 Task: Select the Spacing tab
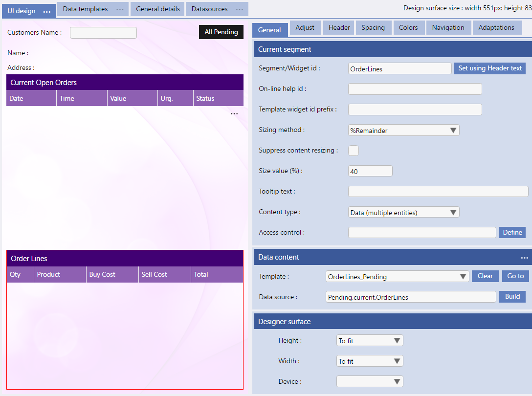(x=373, y=27)
